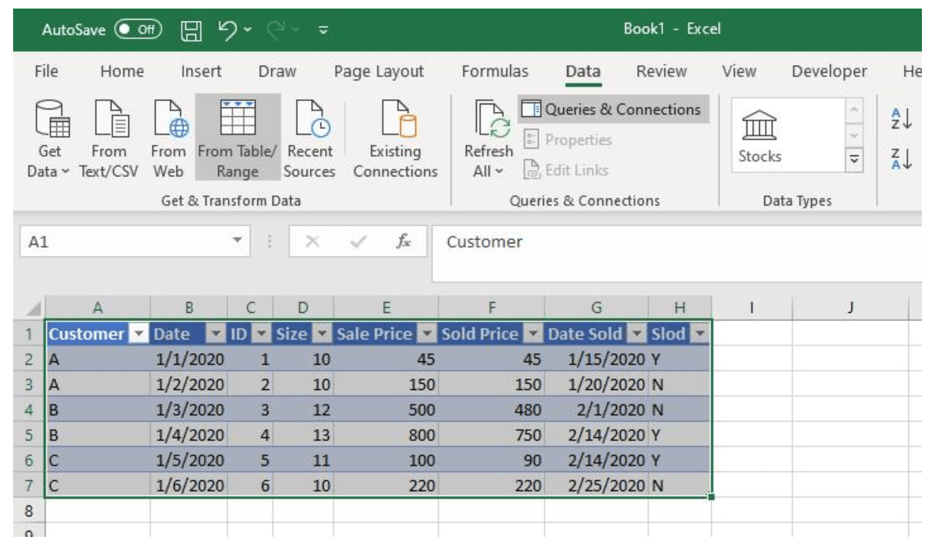Select column J header
This screenshot has height=560, width=931.
tap(850, 308)
